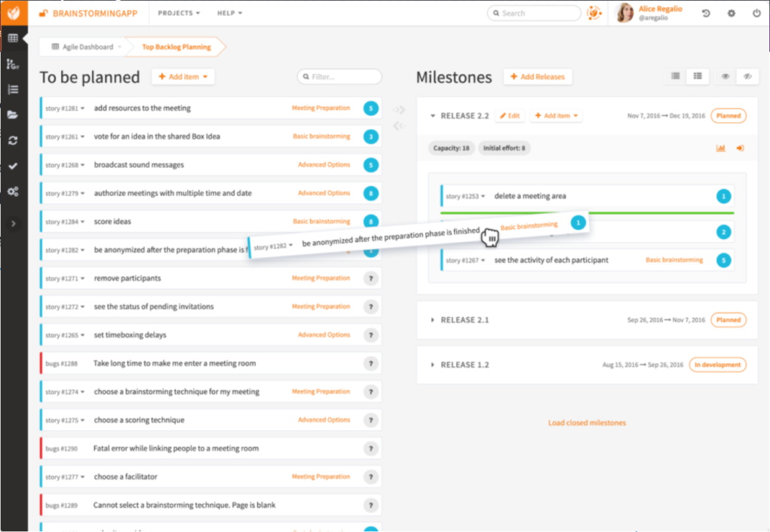Click the sidebar refresh arrows icon
770x532 pixels.
[13, 140]
